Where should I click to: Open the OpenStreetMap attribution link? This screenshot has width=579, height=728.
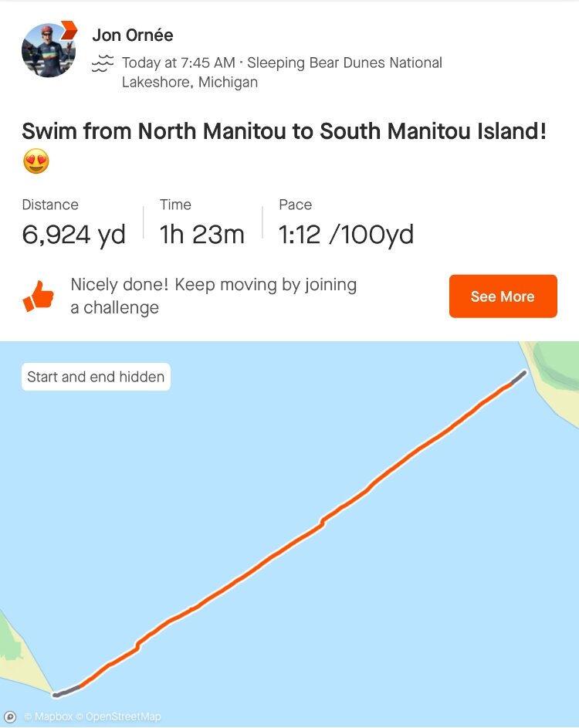point(123,717)
